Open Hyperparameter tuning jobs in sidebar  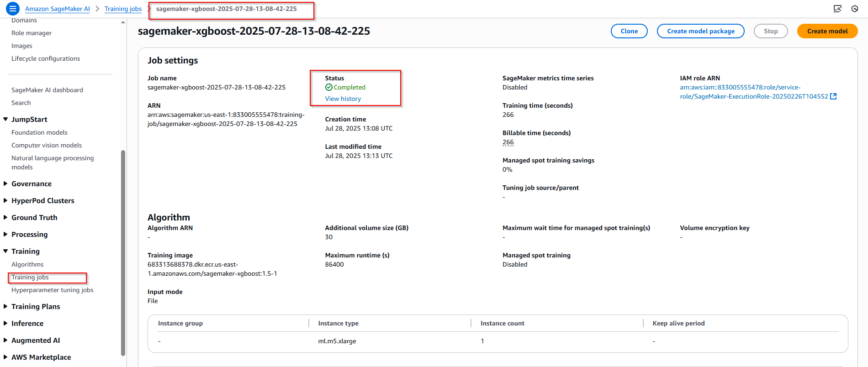tap(53, 290)
